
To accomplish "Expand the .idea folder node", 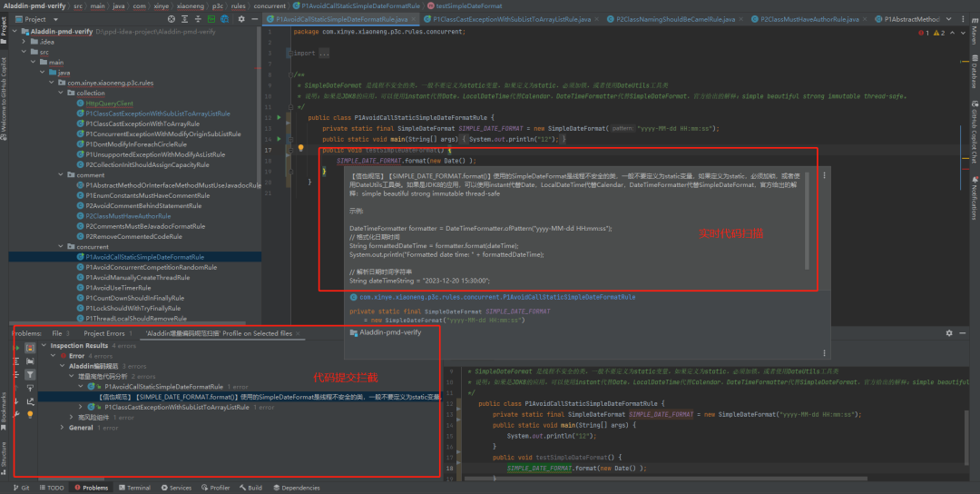I will coord(24,42).
